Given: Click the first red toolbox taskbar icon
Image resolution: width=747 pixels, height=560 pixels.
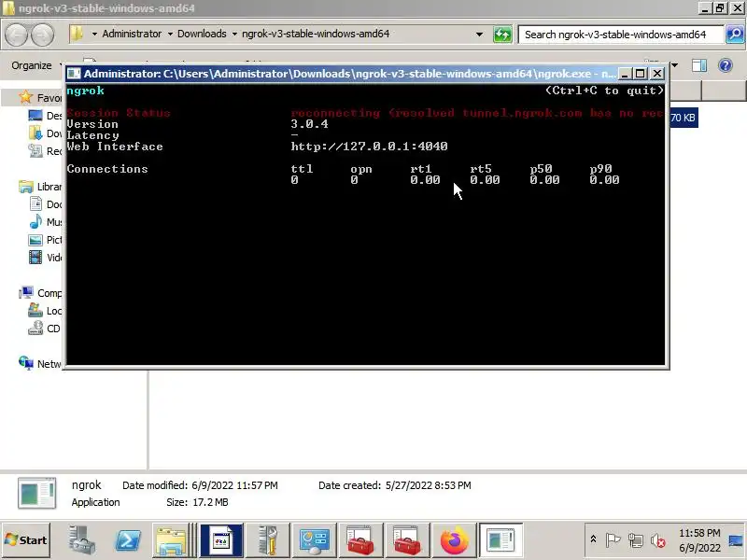Looking at the screenshot, I should point(360,540).
